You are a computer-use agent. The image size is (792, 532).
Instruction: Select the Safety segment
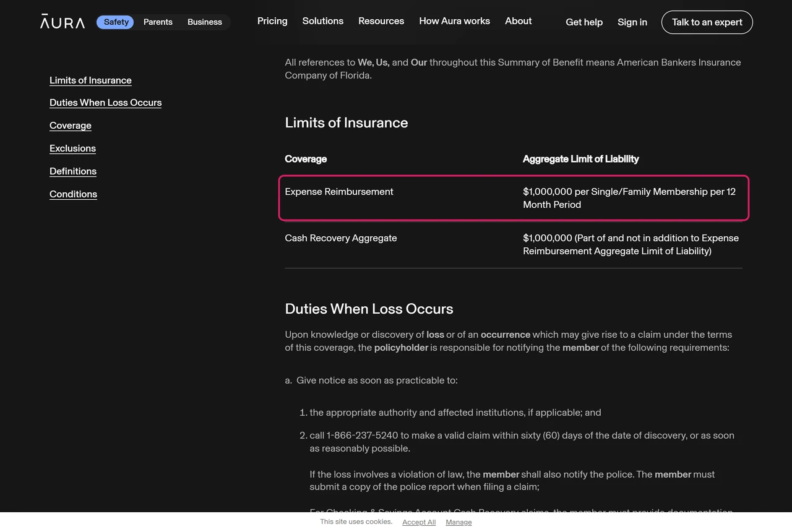[x=116, y=22]
